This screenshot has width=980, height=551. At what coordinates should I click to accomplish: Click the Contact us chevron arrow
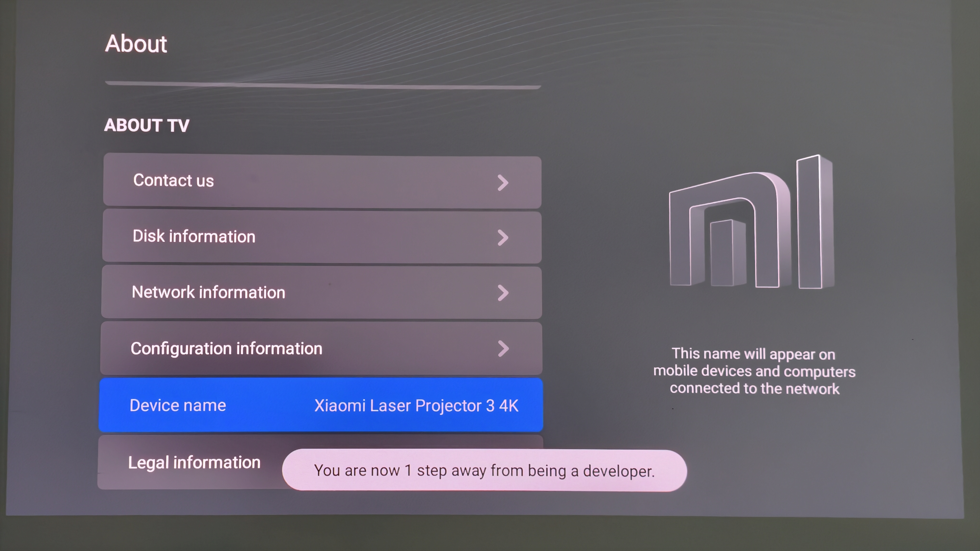pos(502,183)
